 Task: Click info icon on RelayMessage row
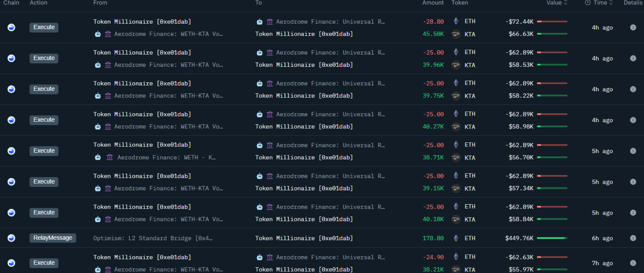(633, 238)
